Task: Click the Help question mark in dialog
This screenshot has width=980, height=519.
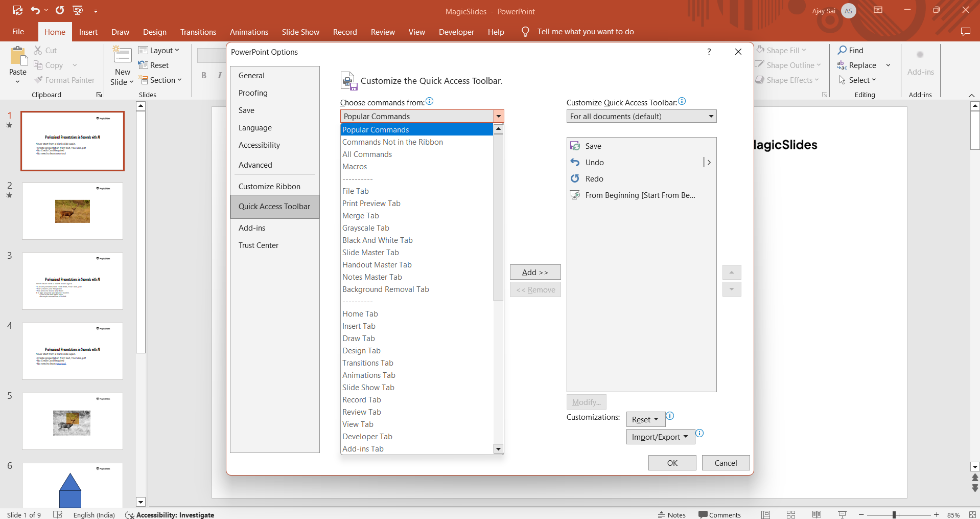Action: [x=709, y=52]
